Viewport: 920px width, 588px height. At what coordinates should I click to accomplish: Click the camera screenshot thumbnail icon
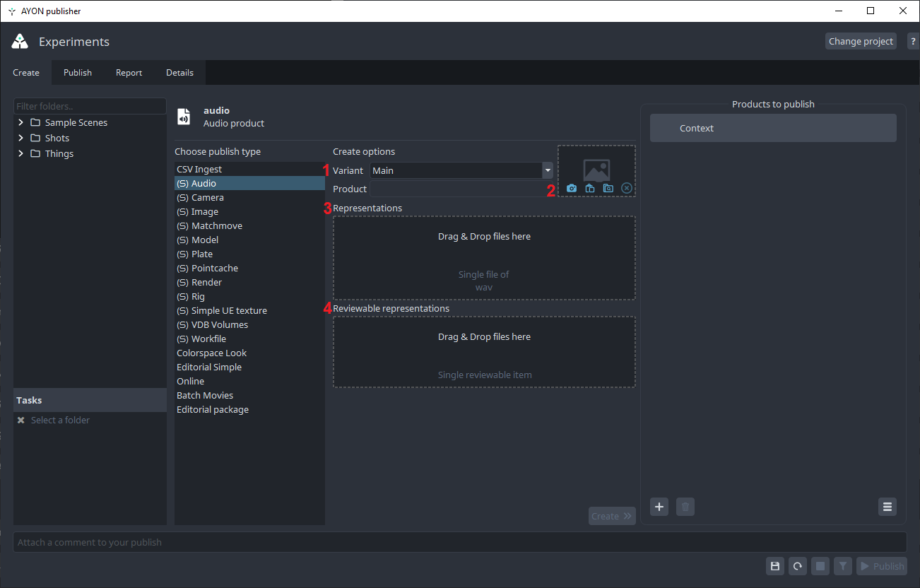coord(572,189)
